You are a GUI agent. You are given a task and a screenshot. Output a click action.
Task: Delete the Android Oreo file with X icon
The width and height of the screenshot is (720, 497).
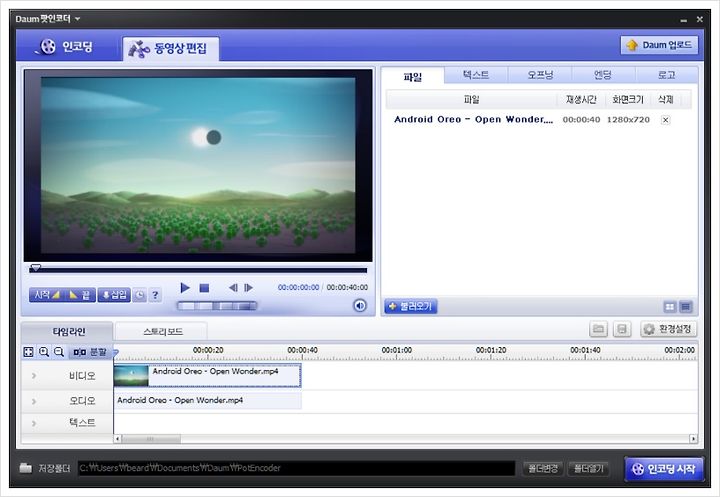665,120
